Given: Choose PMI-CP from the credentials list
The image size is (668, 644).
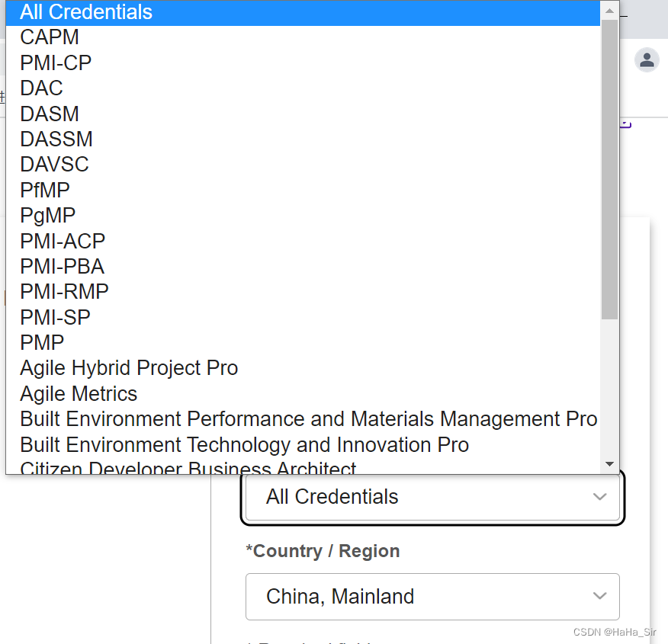Looking at the screenshot, I should point(303,63).
